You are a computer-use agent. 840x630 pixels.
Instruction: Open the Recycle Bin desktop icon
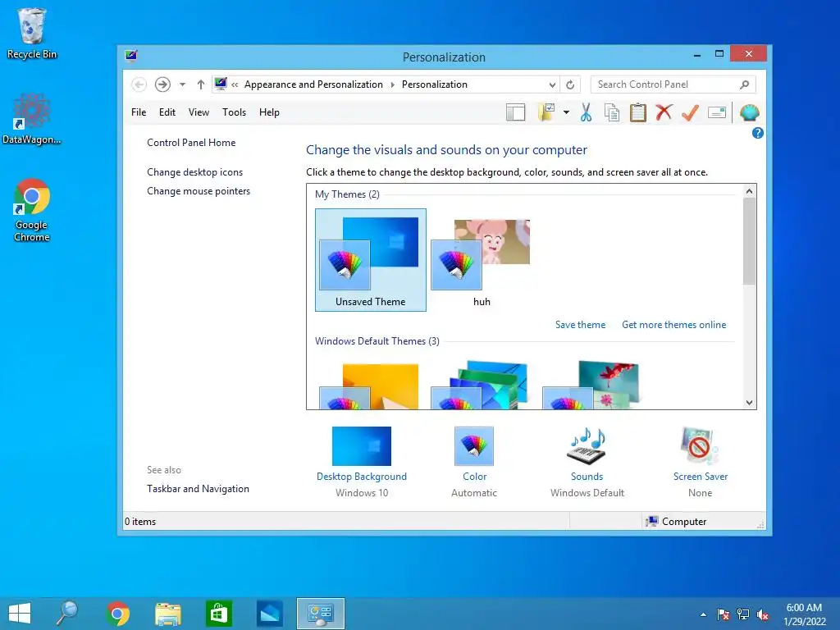pos(32,33)
